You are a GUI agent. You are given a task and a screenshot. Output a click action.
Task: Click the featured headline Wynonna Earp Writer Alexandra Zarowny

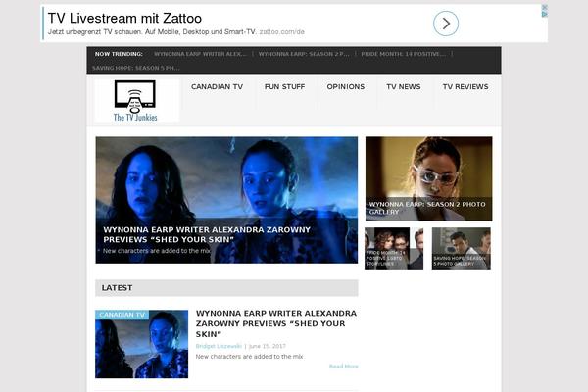(207, 234)
